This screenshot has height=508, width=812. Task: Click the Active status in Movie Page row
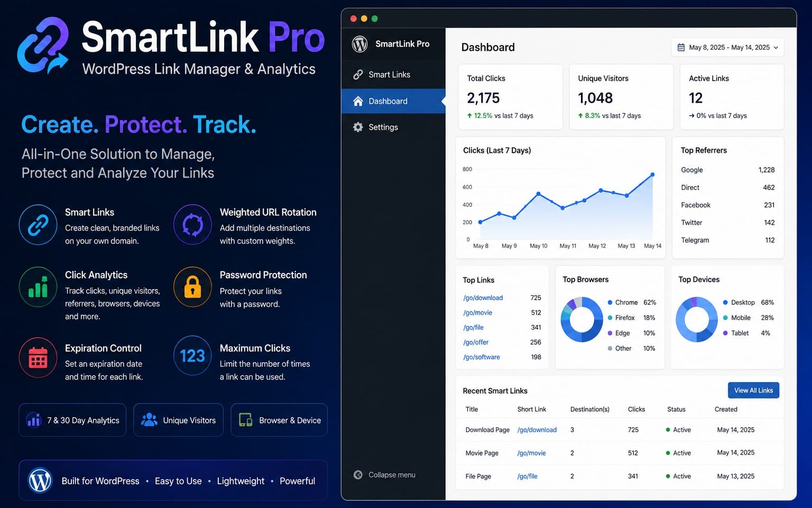[x=678, y=453]
